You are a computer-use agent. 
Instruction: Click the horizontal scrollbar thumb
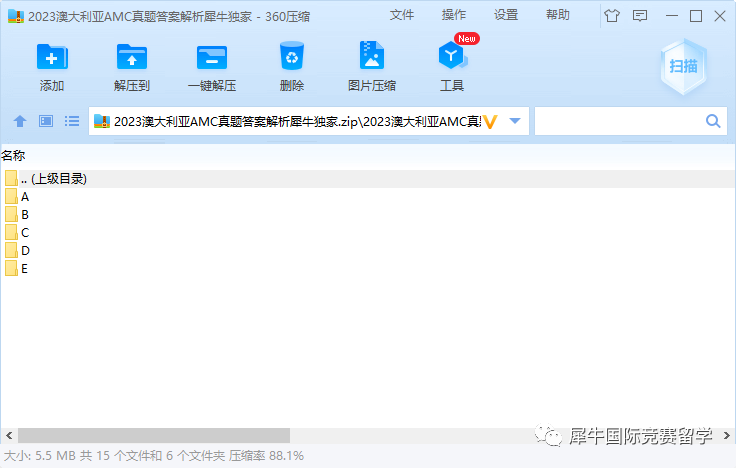154,436
